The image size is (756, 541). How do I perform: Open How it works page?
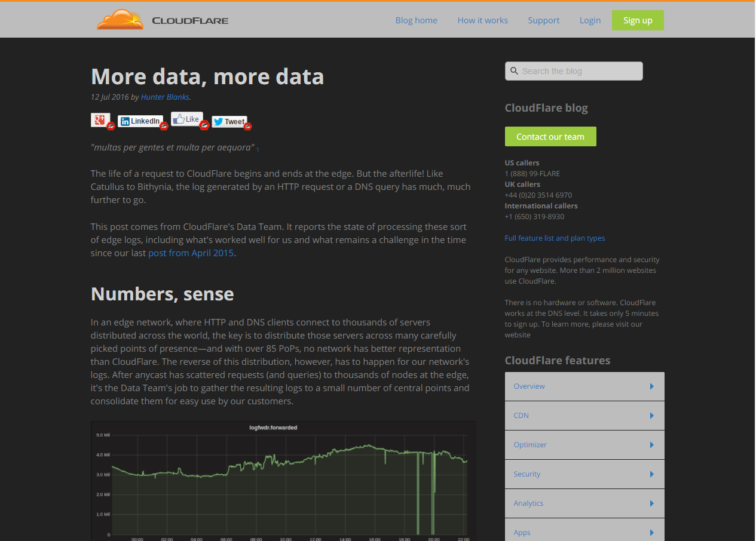(x=483, y=20)
